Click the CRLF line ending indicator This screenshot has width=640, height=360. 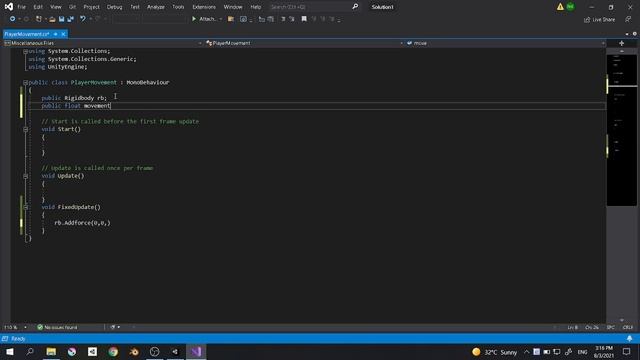[x=627, y=327]
